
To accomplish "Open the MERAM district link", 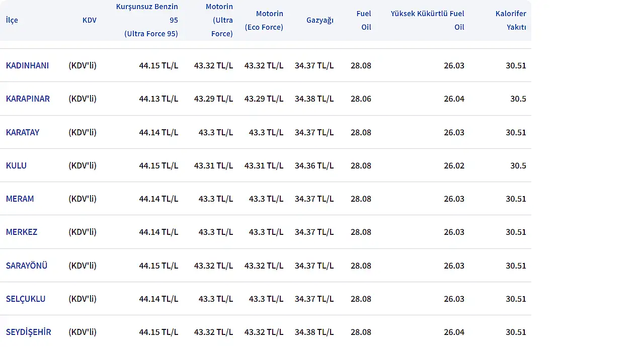I will (20, 199).
